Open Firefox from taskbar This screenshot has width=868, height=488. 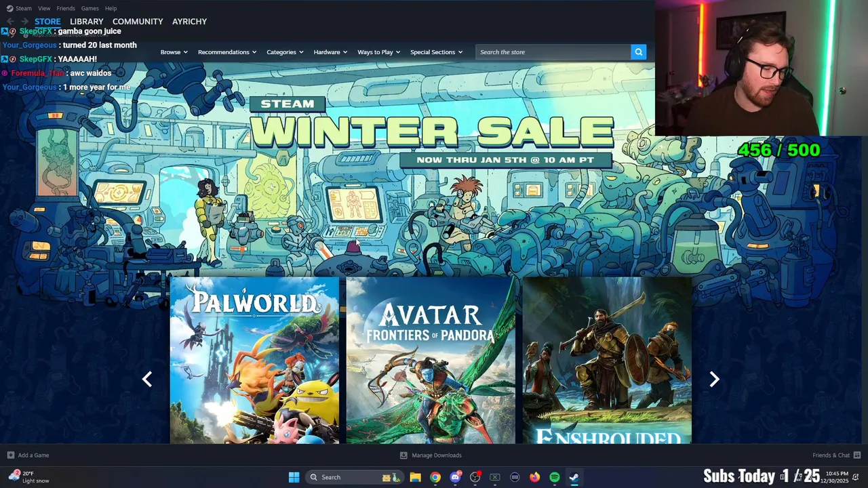coord(534,477)
